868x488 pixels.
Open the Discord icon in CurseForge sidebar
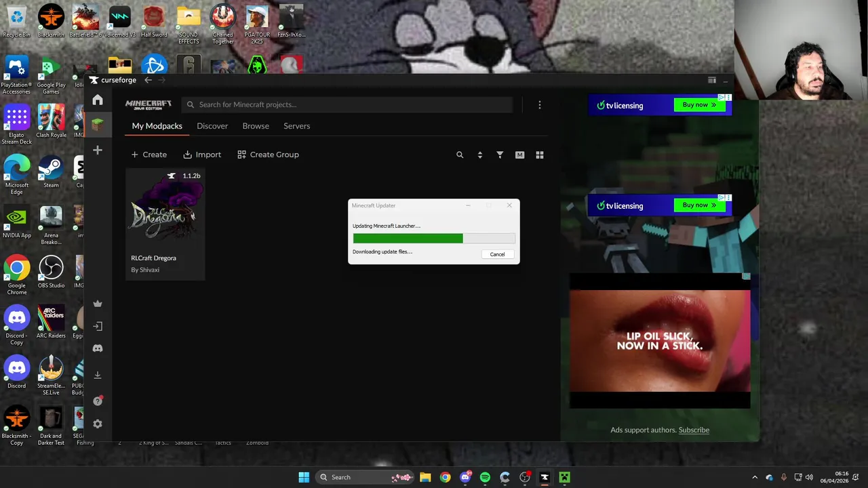coord(98,348)
